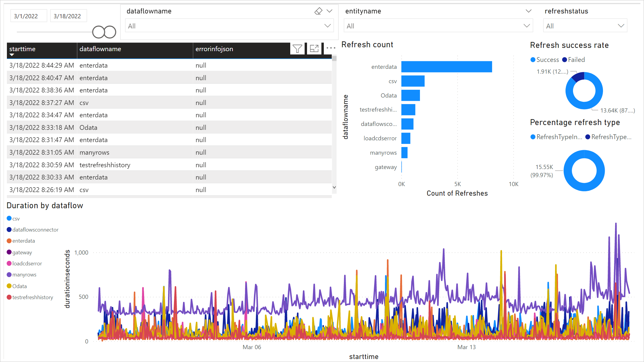
Task: Click the gateway legend marker
Action: pyautogui.click(x=9, y=252)
